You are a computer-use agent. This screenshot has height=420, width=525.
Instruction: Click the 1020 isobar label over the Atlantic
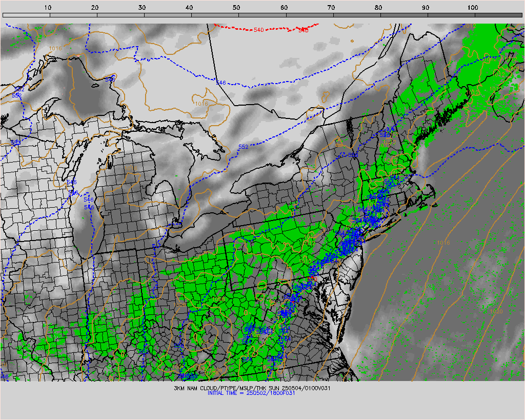click(x=496, y=311)
